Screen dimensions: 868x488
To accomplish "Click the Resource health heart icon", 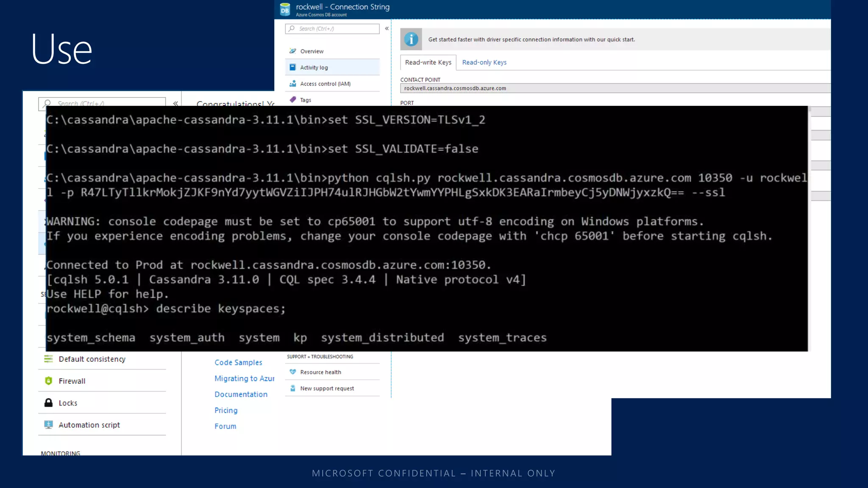I will click(292, 372).
